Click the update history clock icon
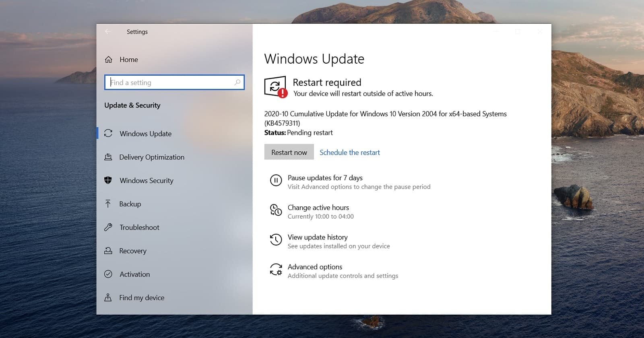 (x=276, y=240)
